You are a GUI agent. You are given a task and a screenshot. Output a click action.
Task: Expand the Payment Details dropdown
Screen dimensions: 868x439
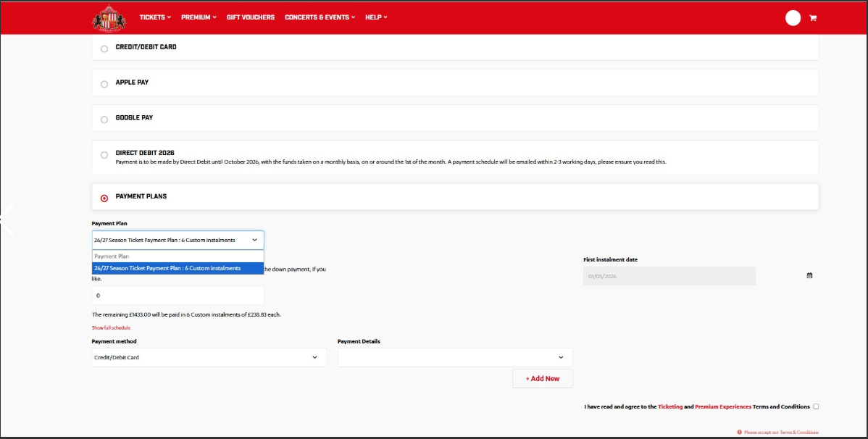point(454,357)
